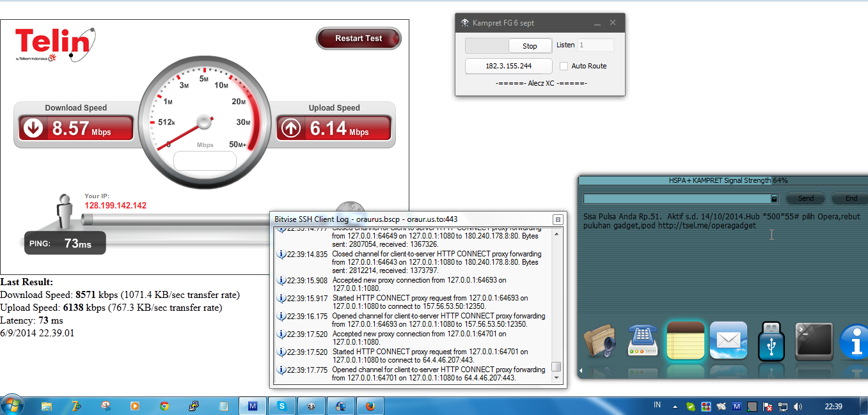The height and width of the screenshot is (415, 868).
Task: Launch Google Chrome from the taskbar
Action: pos(164,405)
